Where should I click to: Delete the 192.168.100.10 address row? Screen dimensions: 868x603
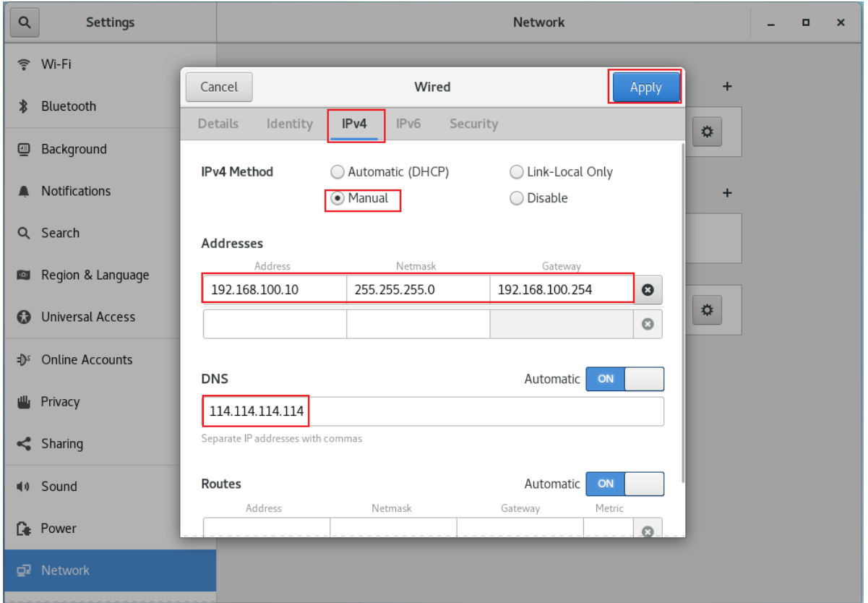(x=648, y=290)
